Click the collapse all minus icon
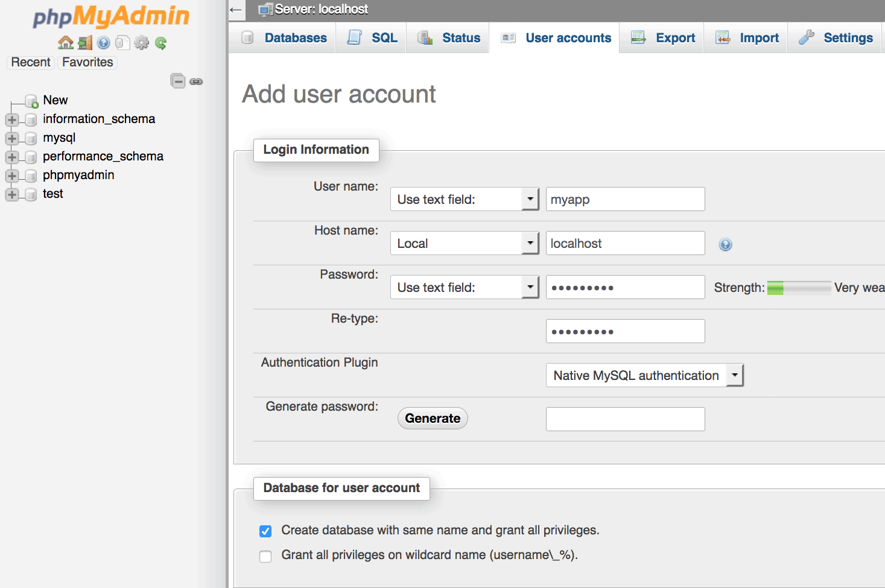 pyautogui.click(x=178, y=81)
